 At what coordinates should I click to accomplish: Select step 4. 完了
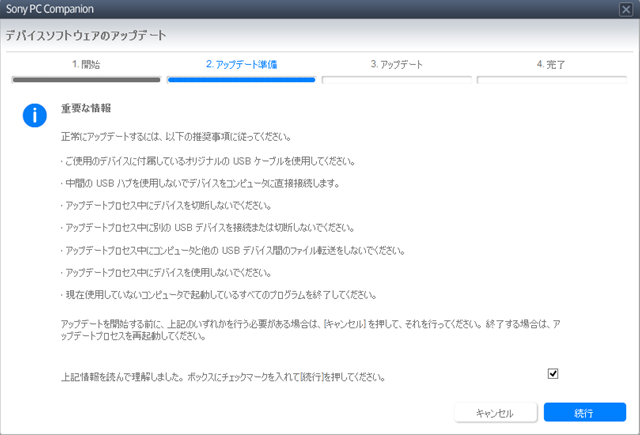[551, 64]
